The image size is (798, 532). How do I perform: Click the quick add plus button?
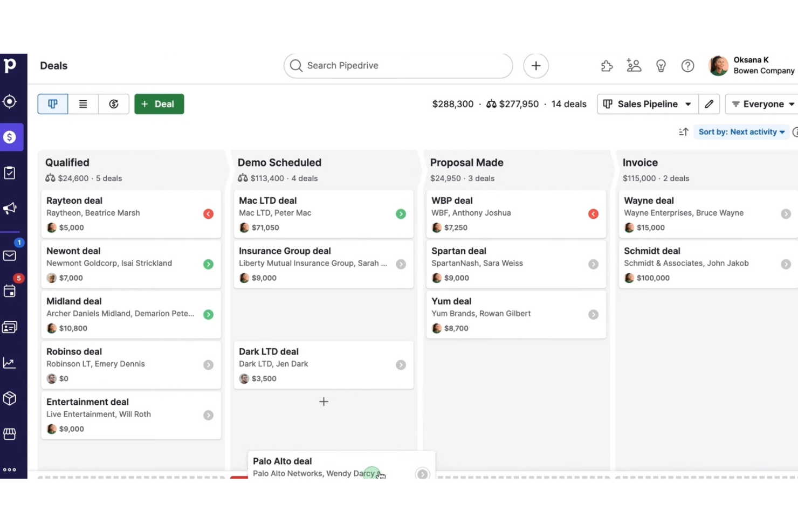pos(536,66)
